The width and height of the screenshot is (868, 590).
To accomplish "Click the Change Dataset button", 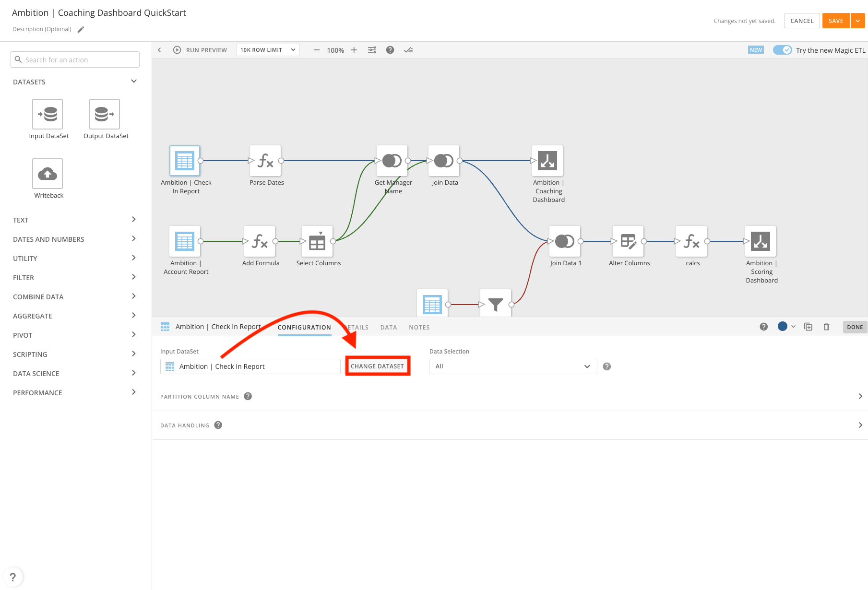I will (x=378, y=366).
